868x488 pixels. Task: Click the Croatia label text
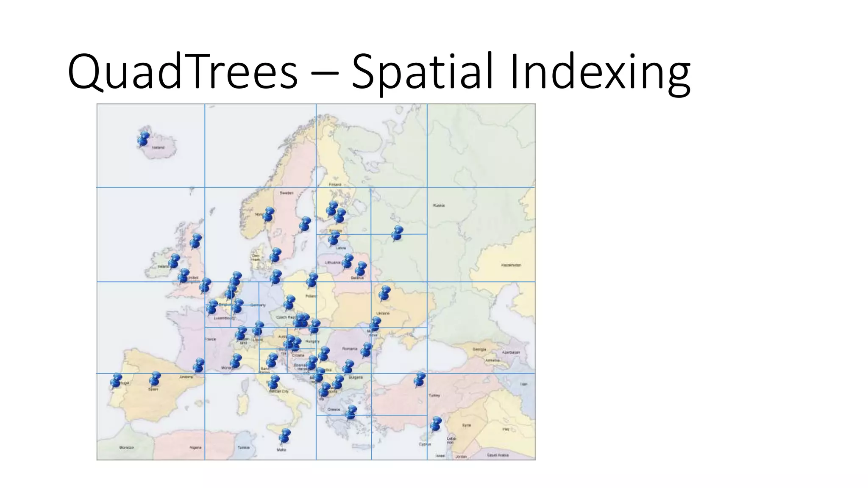pos(298,355)
